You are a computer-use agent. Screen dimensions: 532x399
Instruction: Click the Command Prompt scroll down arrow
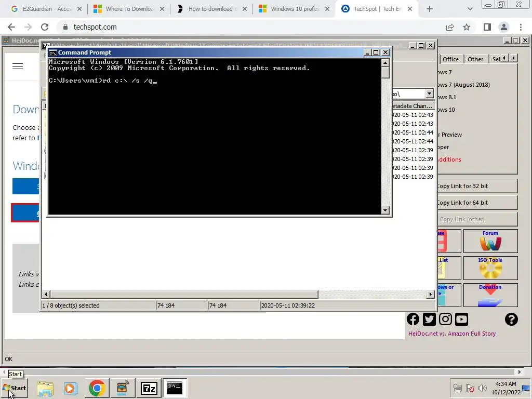385,210
